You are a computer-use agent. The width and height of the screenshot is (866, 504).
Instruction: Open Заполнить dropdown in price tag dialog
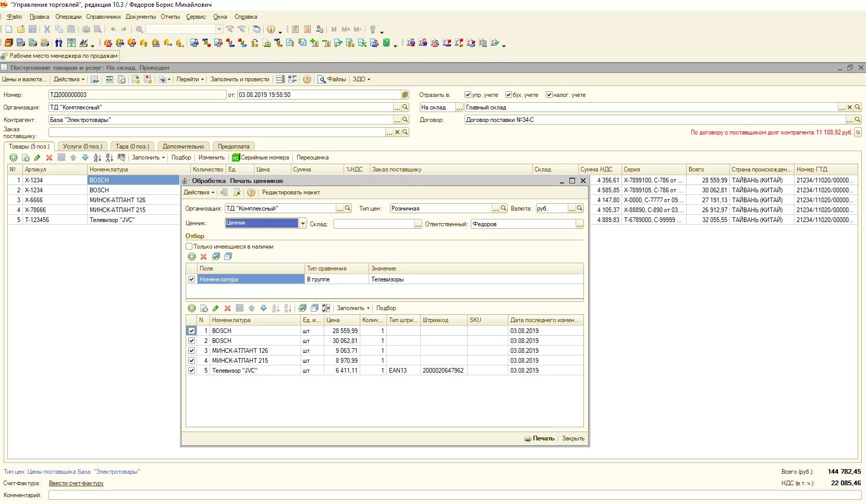[x=353, y=308]
